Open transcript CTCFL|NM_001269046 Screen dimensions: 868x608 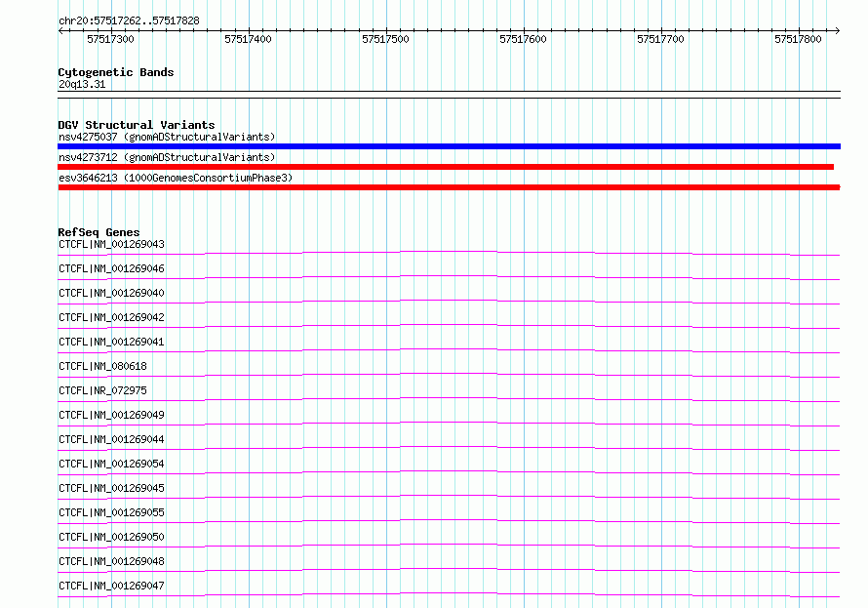(x=111, y=269)
